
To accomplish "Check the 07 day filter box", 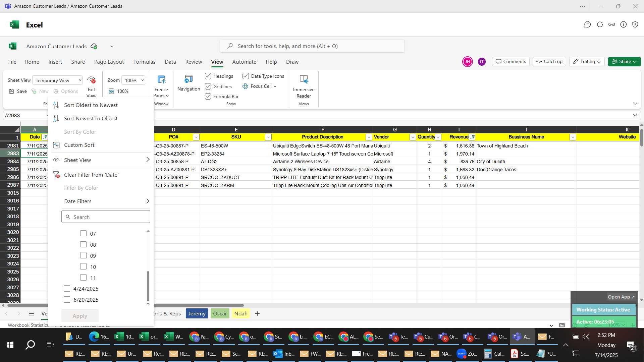I will (84, 233).
